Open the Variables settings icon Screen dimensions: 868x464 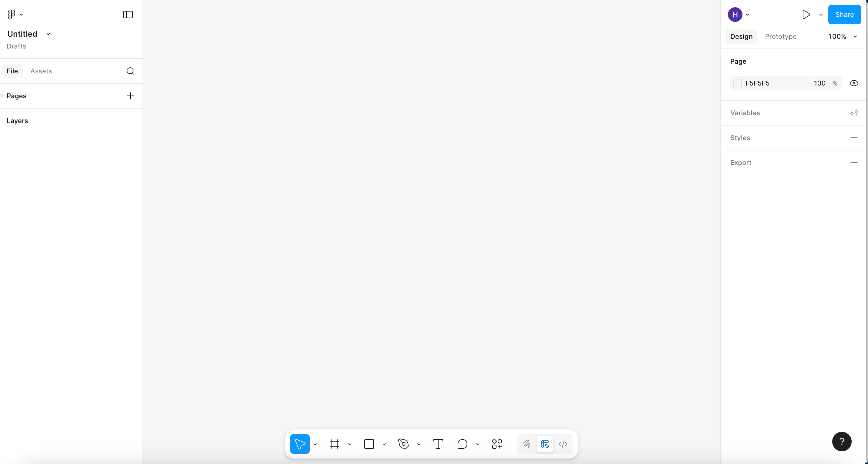[853, 113]
